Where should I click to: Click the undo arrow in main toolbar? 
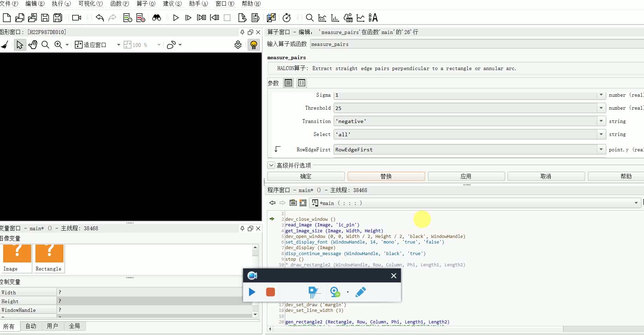(x=100, y=18)
